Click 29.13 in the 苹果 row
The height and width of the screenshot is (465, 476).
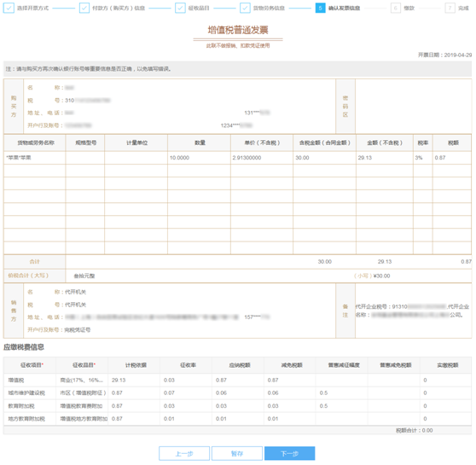tap(364, 158)
